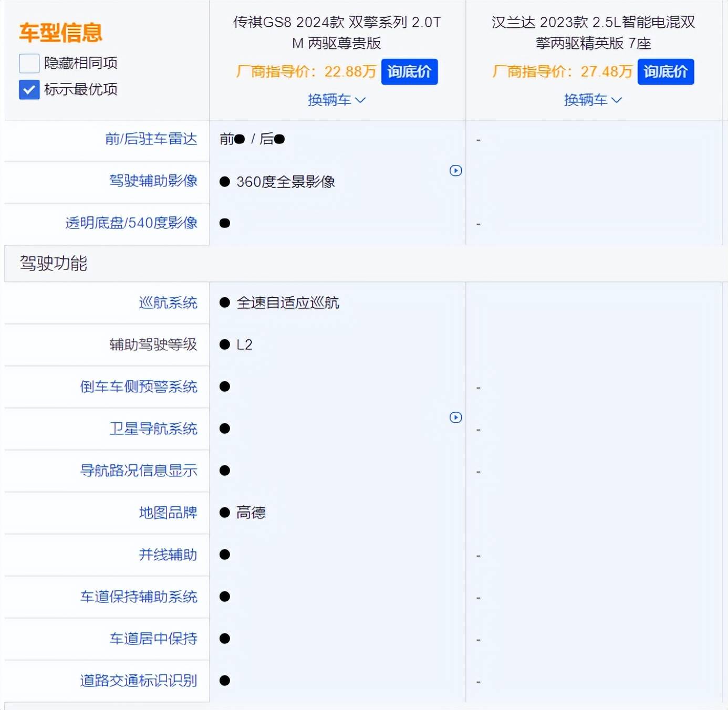
Task: Uncheck the 标示最优项 checkbox
Action: point(29,90)
